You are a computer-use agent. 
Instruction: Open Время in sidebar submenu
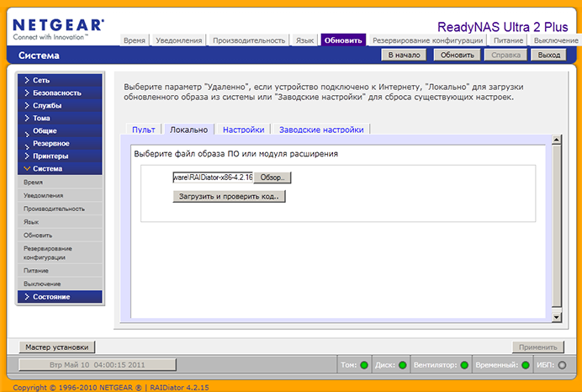[x=60, y=183]
